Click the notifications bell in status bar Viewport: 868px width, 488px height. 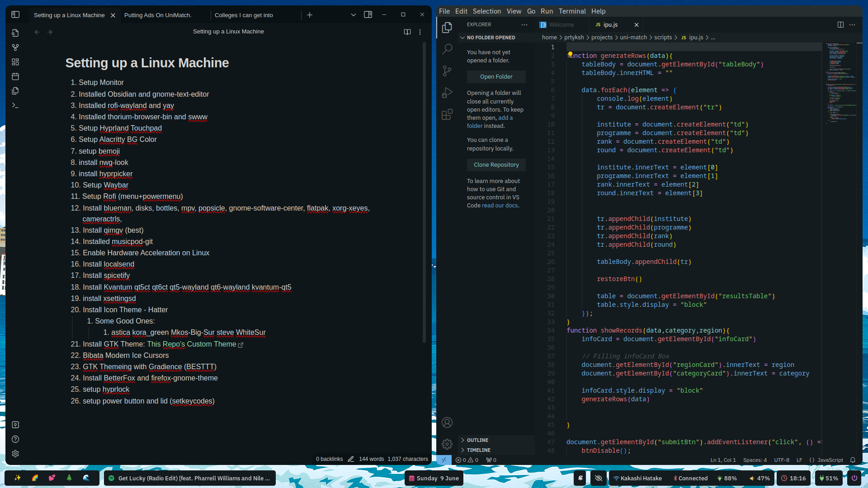pyautogui.click(x=853, y=460)
